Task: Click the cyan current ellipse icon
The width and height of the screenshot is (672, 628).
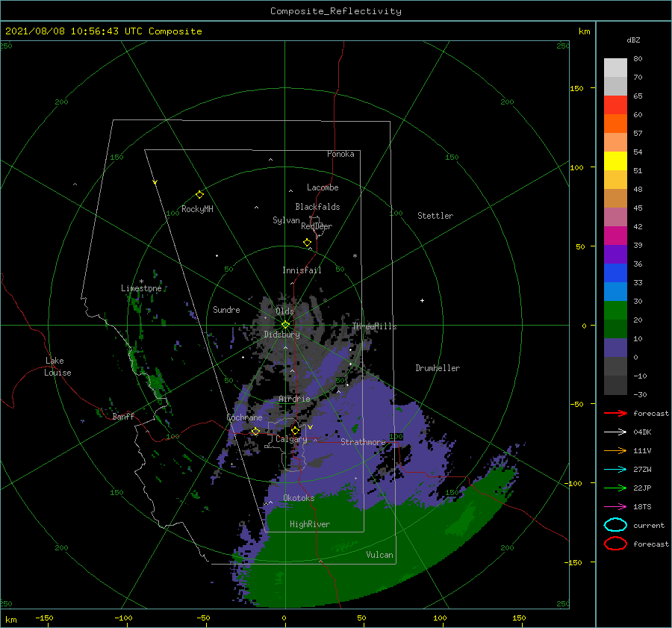Action: (615, 525)
